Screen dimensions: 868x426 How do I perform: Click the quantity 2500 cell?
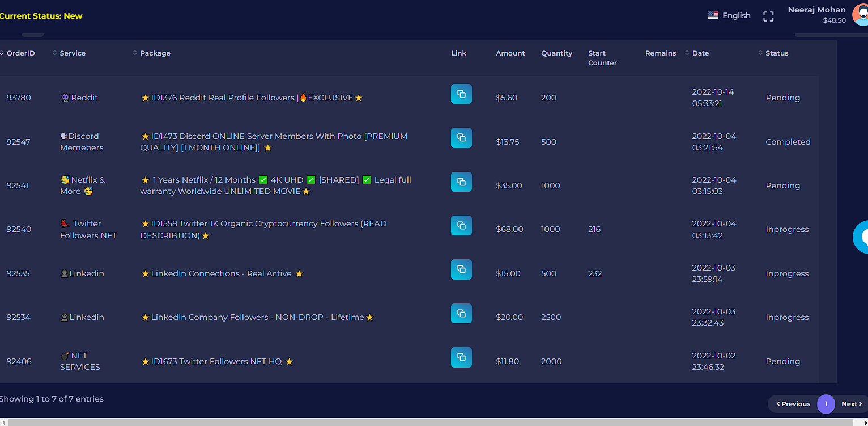pos(551,317)
